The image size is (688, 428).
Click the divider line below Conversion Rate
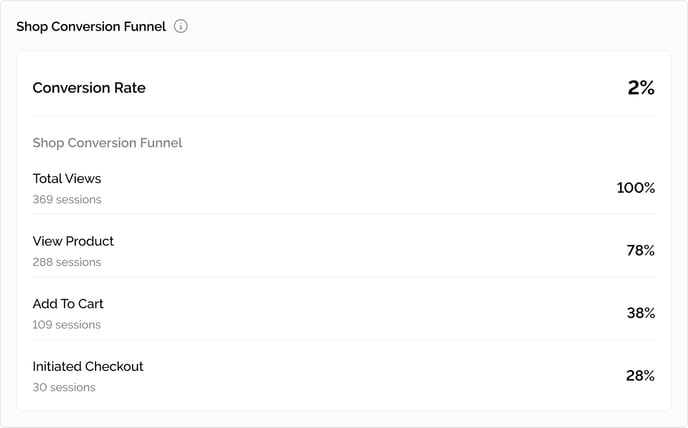344,116
